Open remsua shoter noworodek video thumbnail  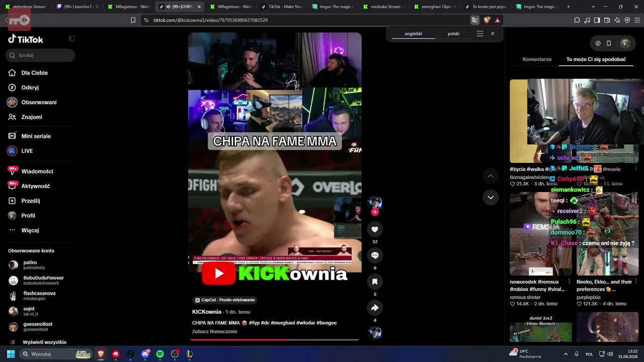tap(541, 234)
